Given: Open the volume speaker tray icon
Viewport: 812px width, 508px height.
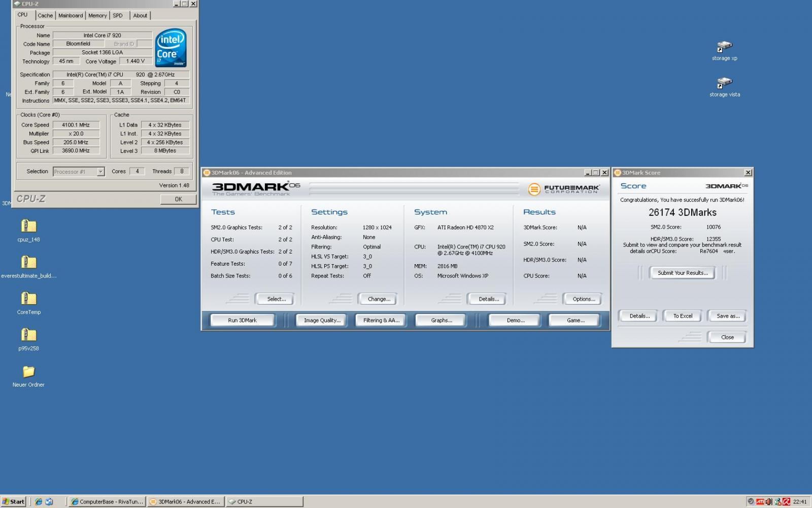Looking at the screenshot, I should pyautogui.click(x=769, y=501).
